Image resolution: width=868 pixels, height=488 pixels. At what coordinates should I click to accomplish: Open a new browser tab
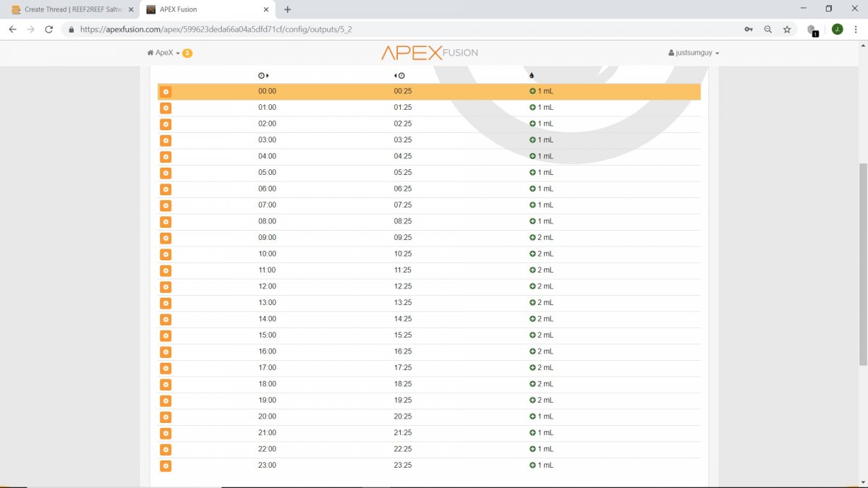pyautogui.click(x=288, y=9)
